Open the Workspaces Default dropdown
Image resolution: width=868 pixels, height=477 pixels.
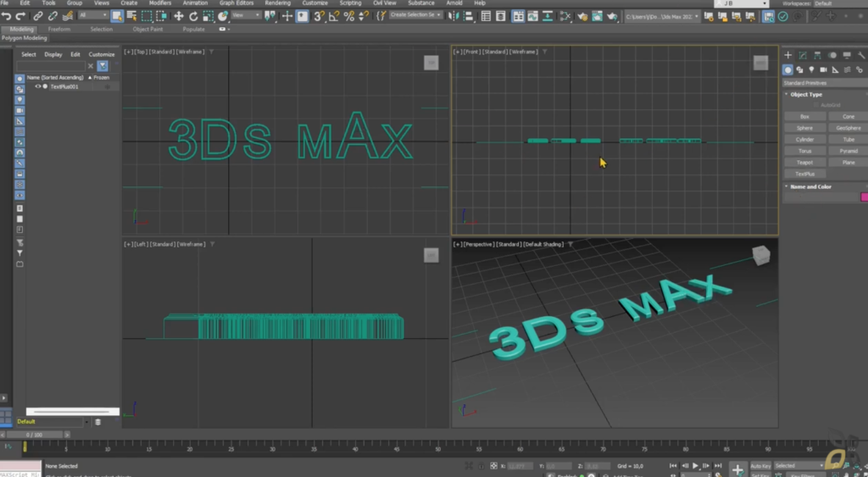coord(840,3)
